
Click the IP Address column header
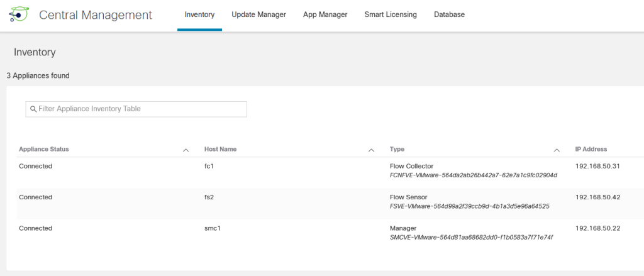(591, 149)
